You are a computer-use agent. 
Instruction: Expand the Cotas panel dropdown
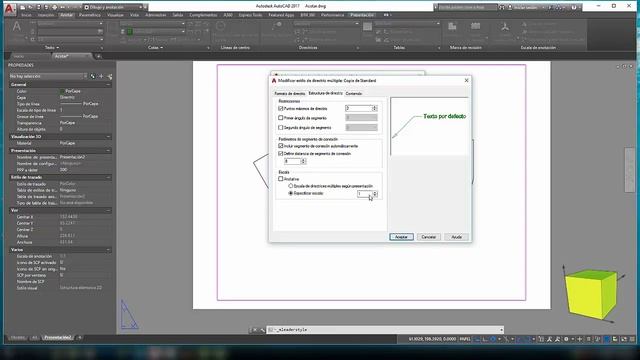[x=156, y=48]
